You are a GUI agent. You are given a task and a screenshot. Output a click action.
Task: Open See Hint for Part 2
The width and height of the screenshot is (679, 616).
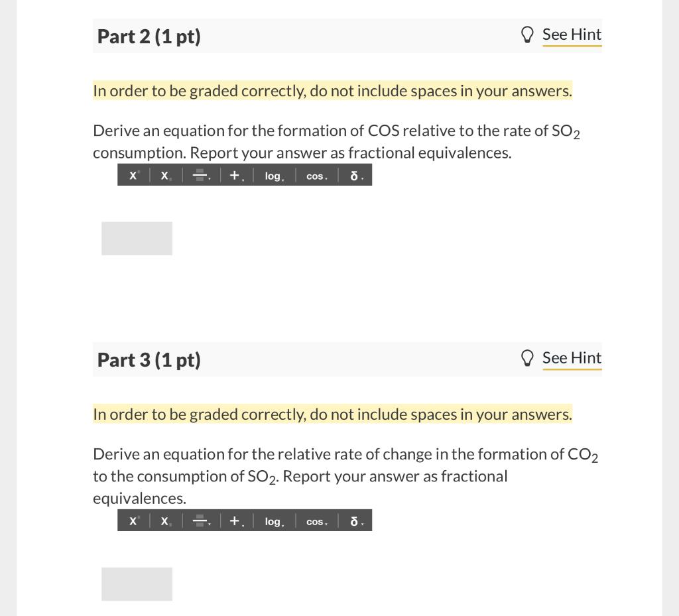click(572, 34)
